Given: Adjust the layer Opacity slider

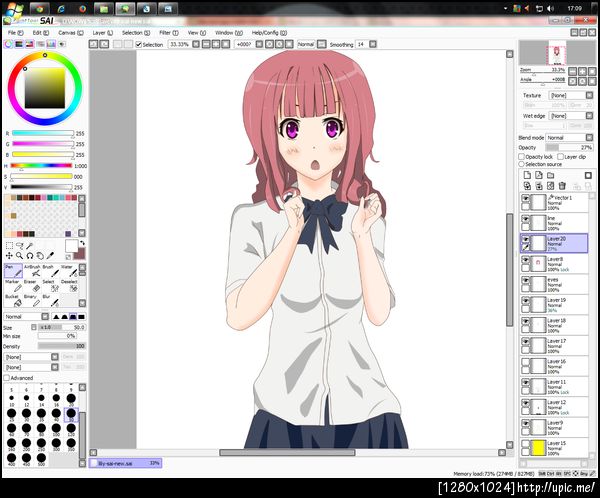Looking at the screenshot, I should 569,147.
